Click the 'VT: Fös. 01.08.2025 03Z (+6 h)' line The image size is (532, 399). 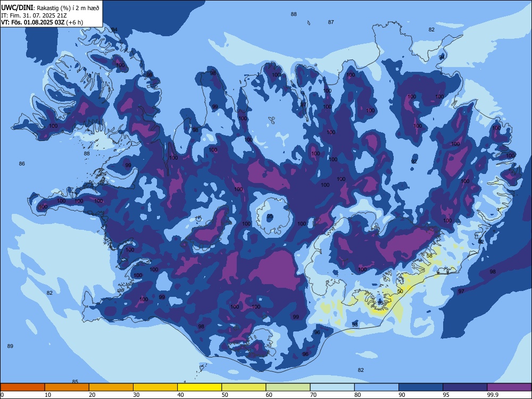[x=42, y=22]
